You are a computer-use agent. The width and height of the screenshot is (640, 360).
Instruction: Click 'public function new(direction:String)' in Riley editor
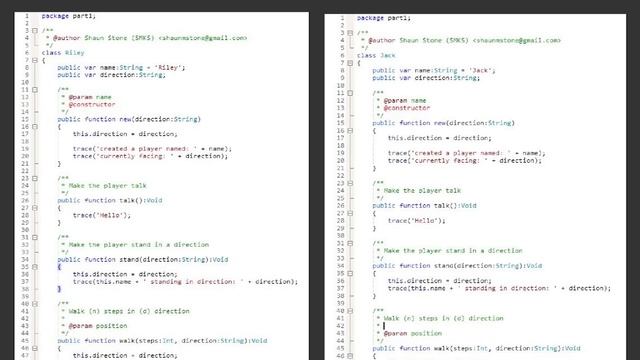pyautogui.click(x=129, y=119)
